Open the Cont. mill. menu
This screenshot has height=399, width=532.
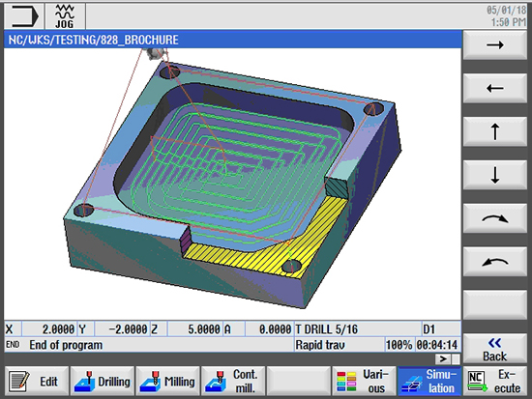[233, 381]
